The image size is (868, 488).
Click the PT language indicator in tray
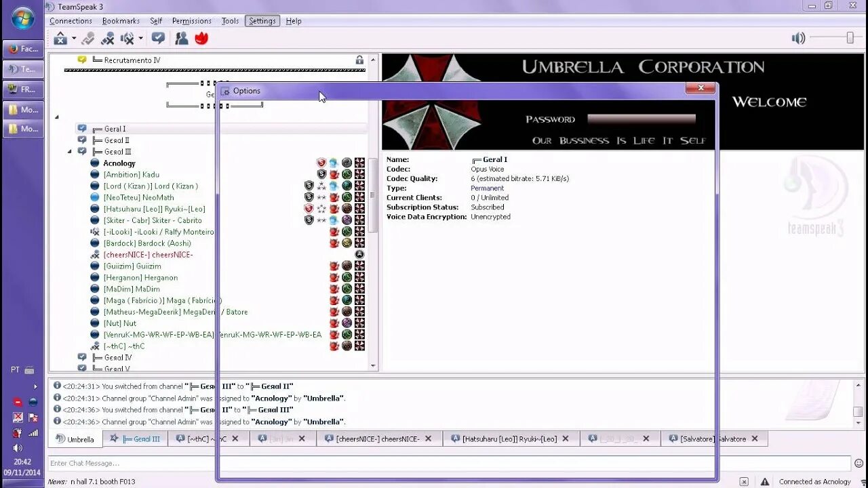[x=15, y=369]
